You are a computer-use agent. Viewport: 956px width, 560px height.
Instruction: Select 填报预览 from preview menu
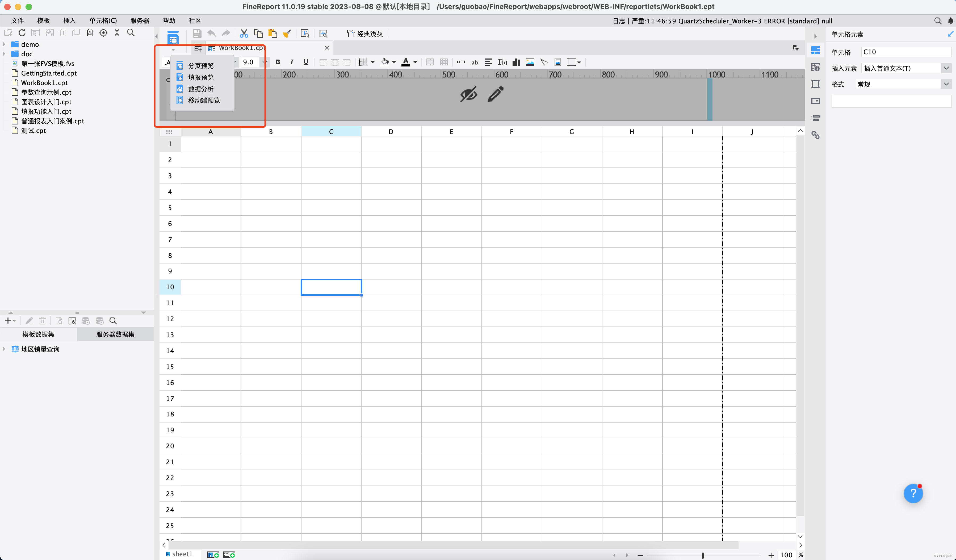click(201, 77)
